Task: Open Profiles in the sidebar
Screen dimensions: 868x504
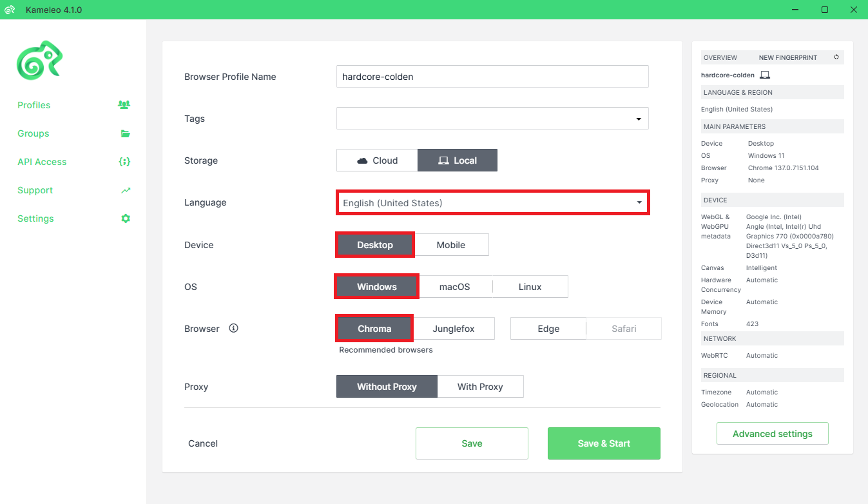Action: point(34,105)
